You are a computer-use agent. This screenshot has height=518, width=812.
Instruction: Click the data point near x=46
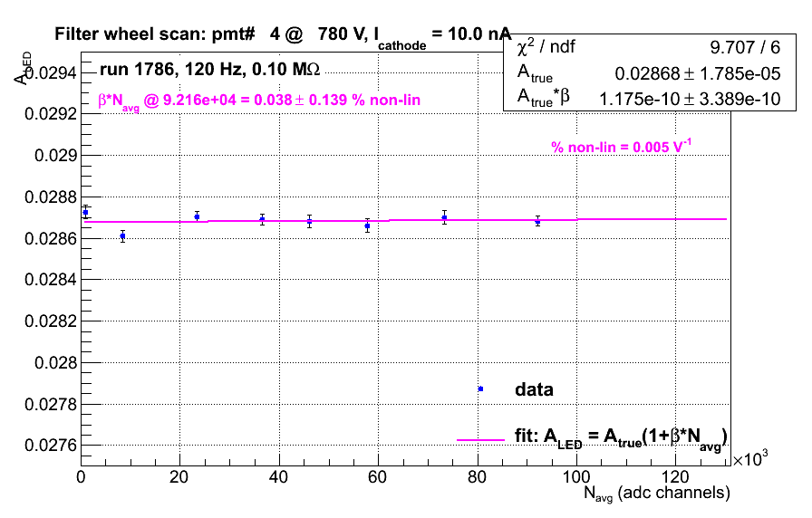click(x=309, y=222)
